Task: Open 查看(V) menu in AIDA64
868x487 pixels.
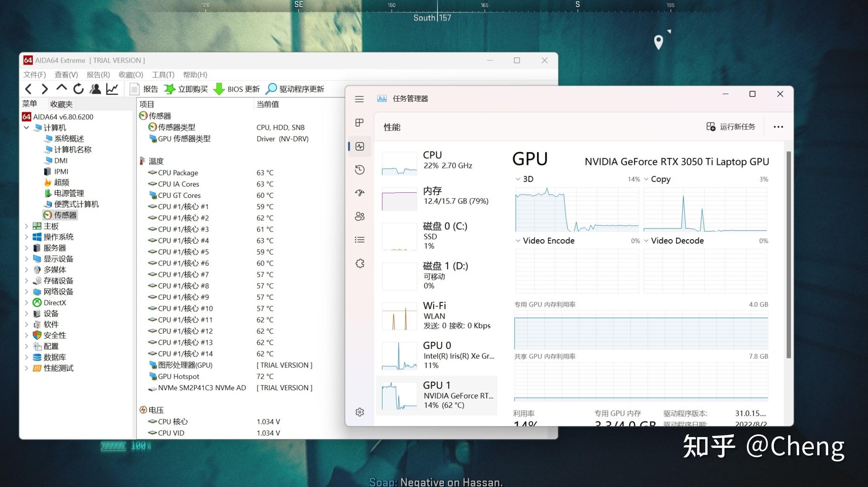Action: coord(66,74)
